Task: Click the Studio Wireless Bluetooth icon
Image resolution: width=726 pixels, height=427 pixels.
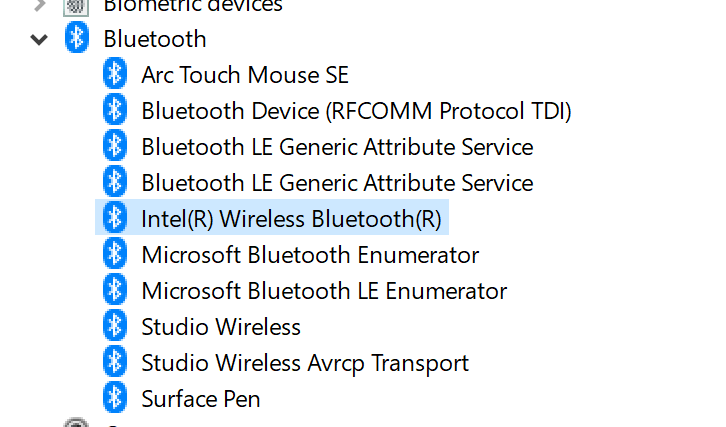Action: pyautogui.click(x=115, y=325)
